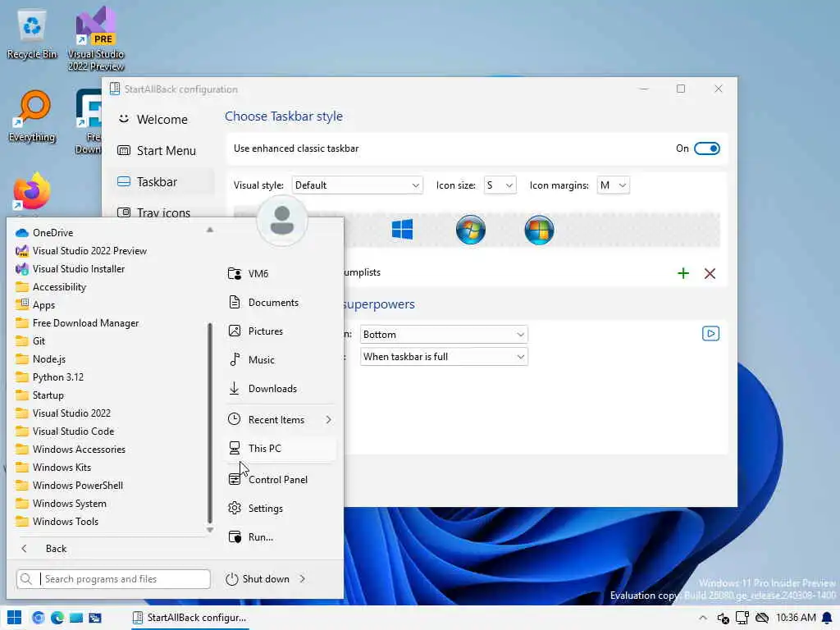Open Documents from Start menu

[x=281, y=302]
